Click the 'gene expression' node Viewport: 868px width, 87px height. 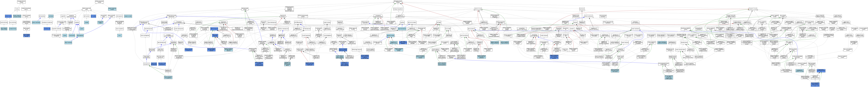(471, 29)
